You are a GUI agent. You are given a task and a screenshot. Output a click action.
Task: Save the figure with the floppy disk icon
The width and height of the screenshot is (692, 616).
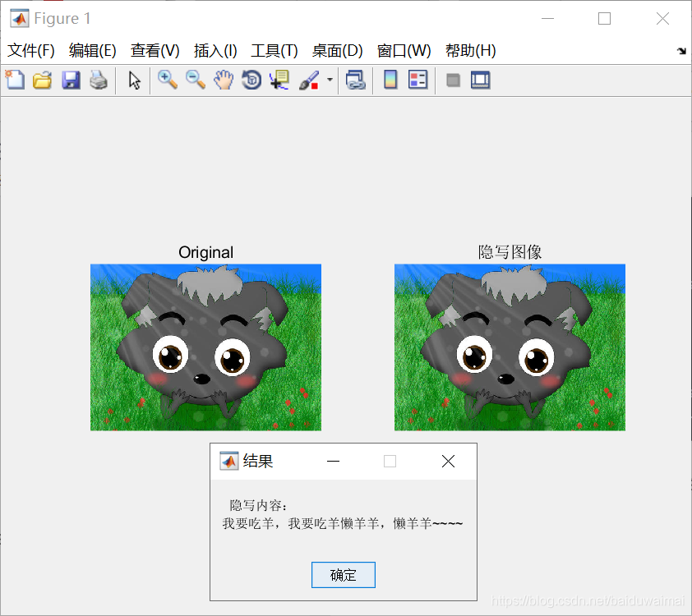coord(71,80)
